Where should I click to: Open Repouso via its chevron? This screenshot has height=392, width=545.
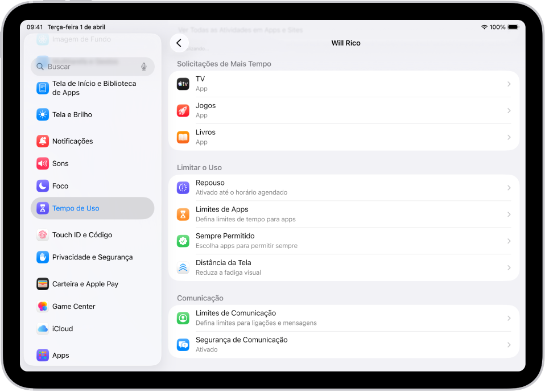click(509, 188)
